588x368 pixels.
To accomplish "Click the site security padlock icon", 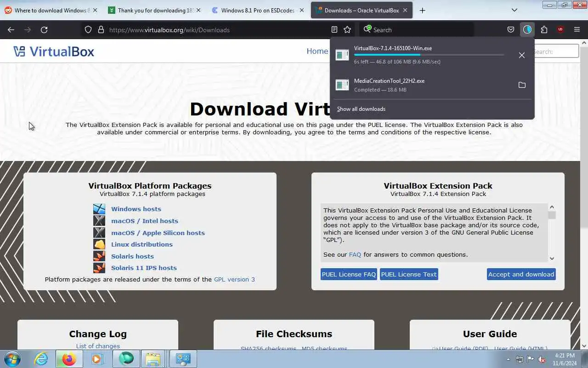I will pos(101,29).
